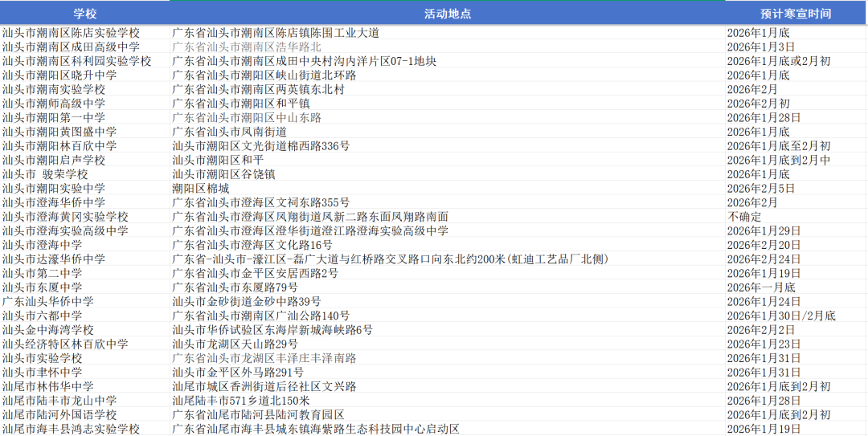This screenshot has height=436, width=868.
Task: Click the address mentioning 虹迪工艺品厂北侧
Action: tap(390, 259)
